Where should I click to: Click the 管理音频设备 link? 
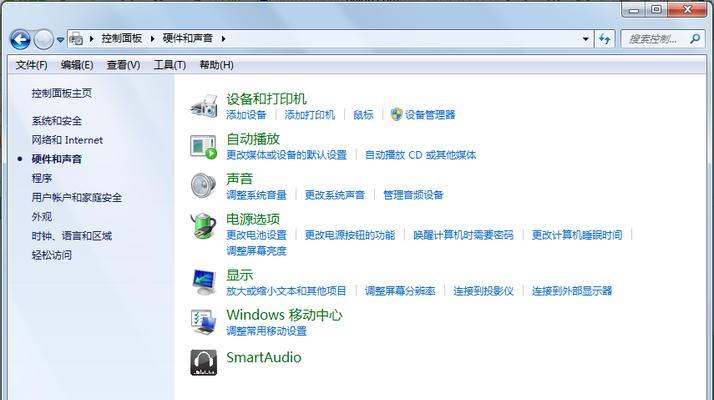pyautogui.click(x=413, y=195)
